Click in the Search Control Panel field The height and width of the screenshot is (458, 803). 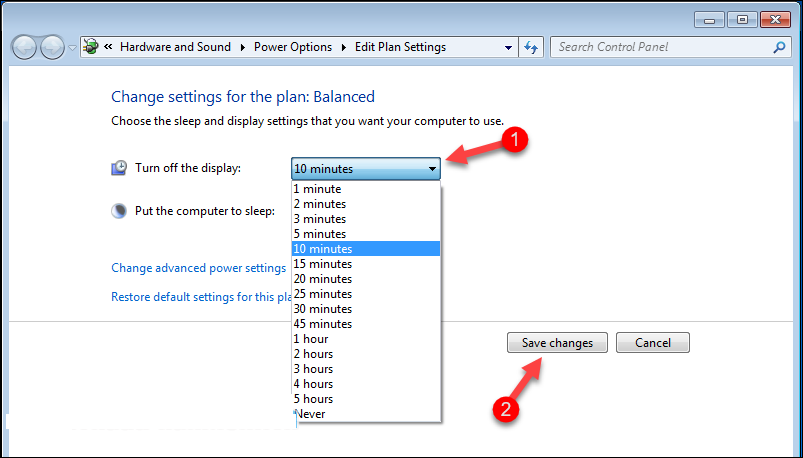[x=660, y=47]
